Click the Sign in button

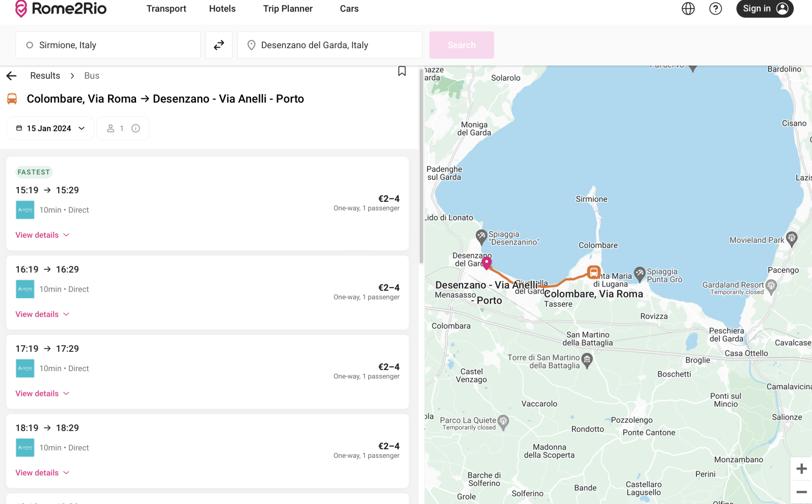pos(764,9)
